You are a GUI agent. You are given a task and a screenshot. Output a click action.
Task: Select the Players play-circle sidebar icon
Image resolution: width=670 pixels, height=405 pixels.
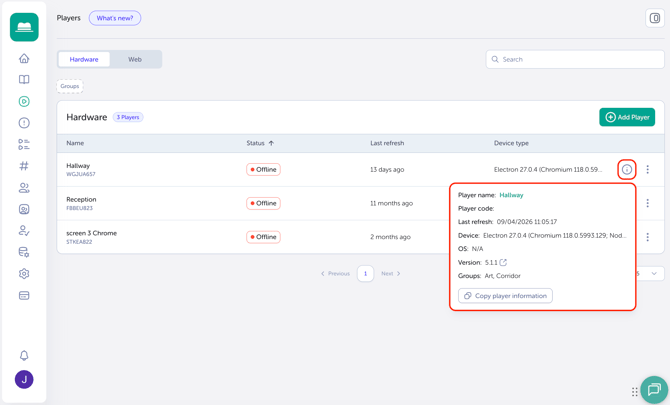coord(24,101)
